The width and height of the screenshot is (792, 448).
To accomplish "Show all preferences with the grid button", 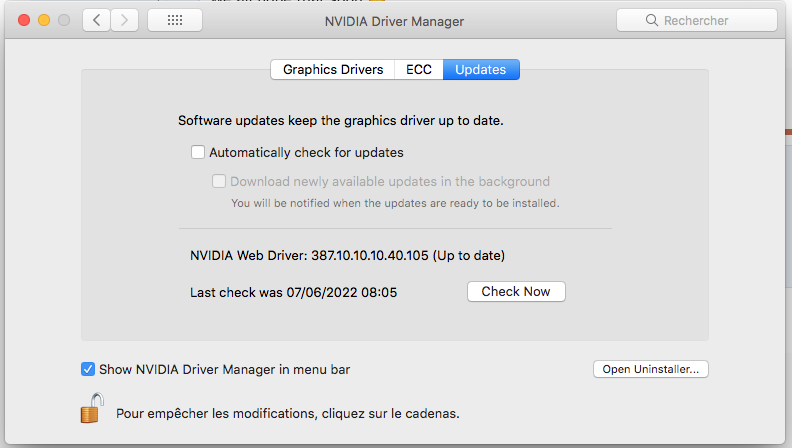I will click(174, 20).
